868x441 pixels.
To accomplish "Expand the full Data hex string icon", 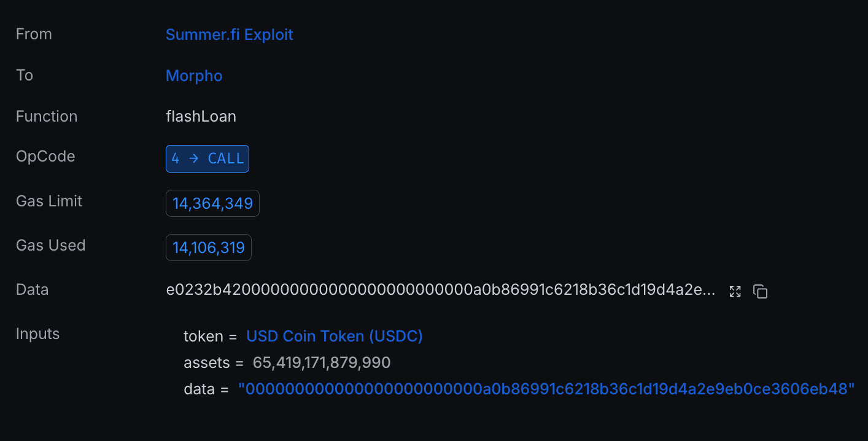I will point(735,292).
